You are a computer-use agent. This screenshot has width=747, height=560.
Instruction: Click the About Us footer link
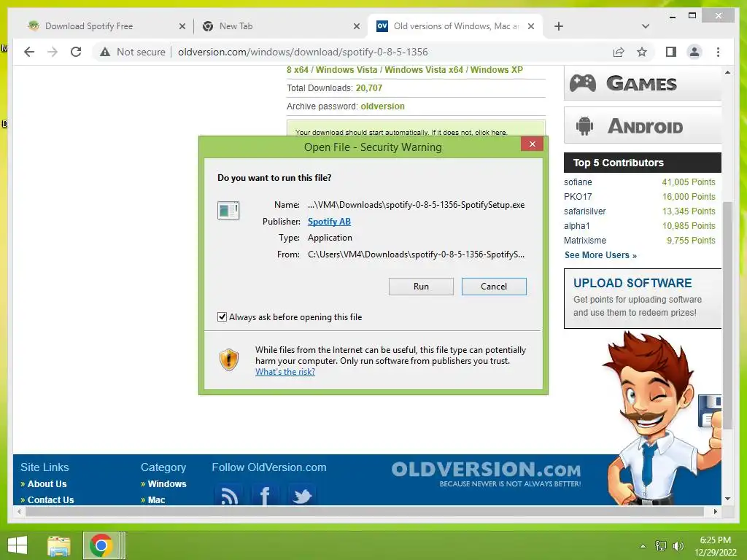(x=47, y=484)
